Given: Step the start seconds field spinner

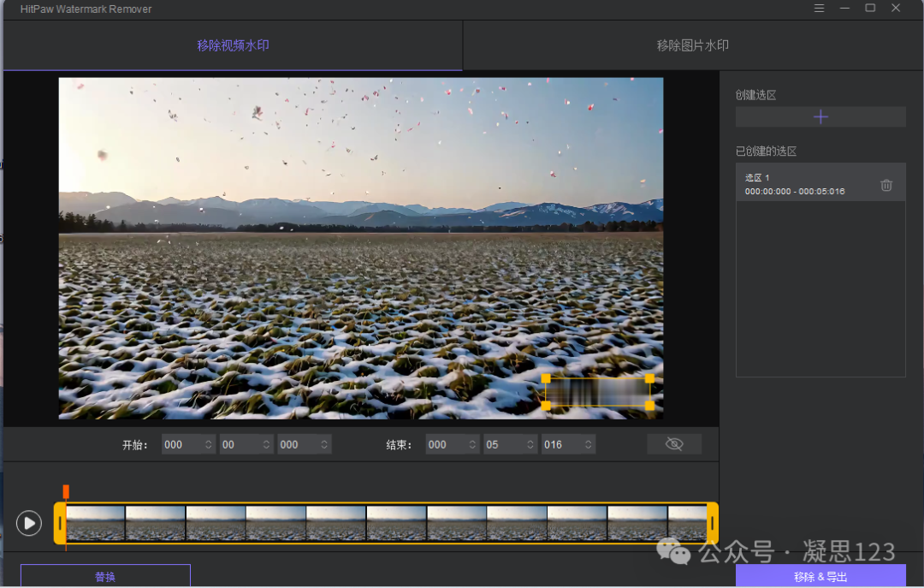Looking at the screenshot, I should coord(266,445).
